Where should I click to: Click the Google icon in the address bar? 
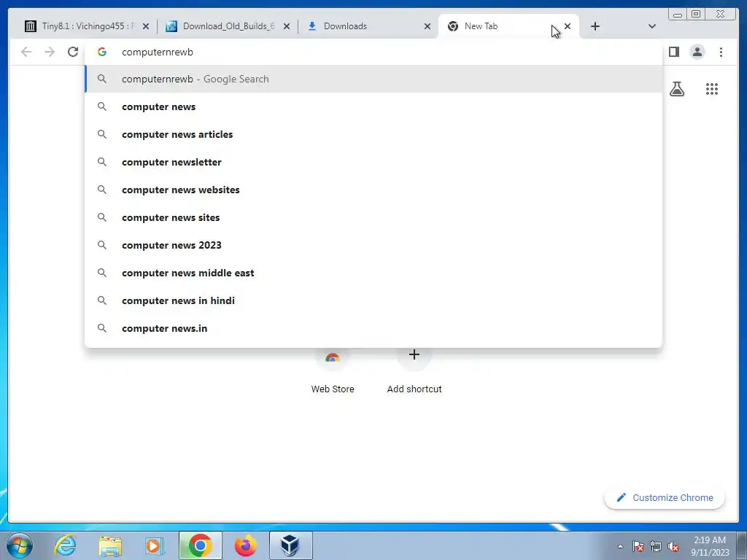coord(102,52)
